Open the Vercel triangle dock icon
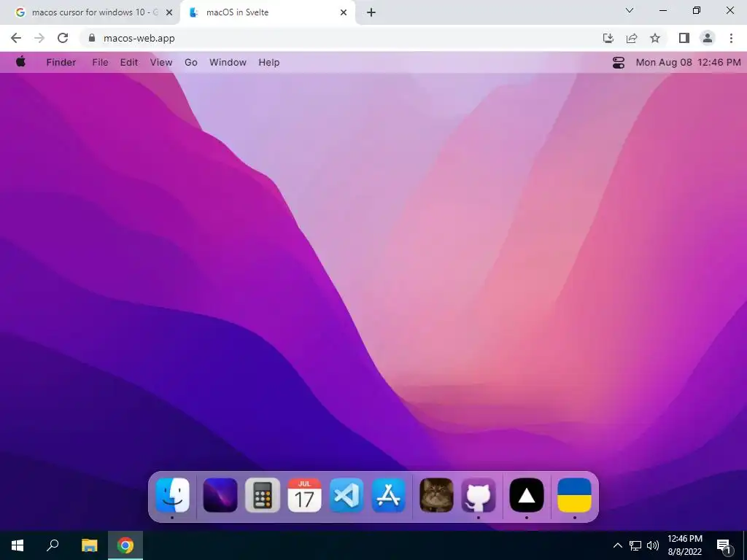The height and width of the screenshot is (560, 747). (x=527, y=495)
